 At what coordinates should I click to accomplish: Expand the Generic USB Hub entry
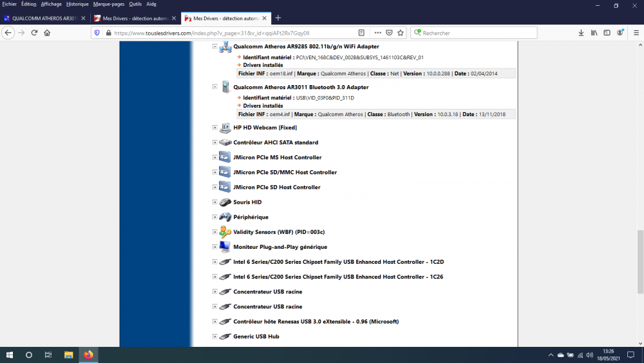coord(215,337)
